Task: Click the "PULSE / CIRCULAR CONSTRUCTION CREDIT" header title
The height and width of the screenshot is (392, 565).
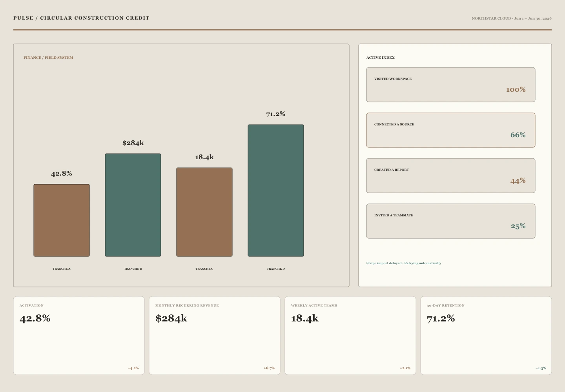Action: click(x=81, y=18)
